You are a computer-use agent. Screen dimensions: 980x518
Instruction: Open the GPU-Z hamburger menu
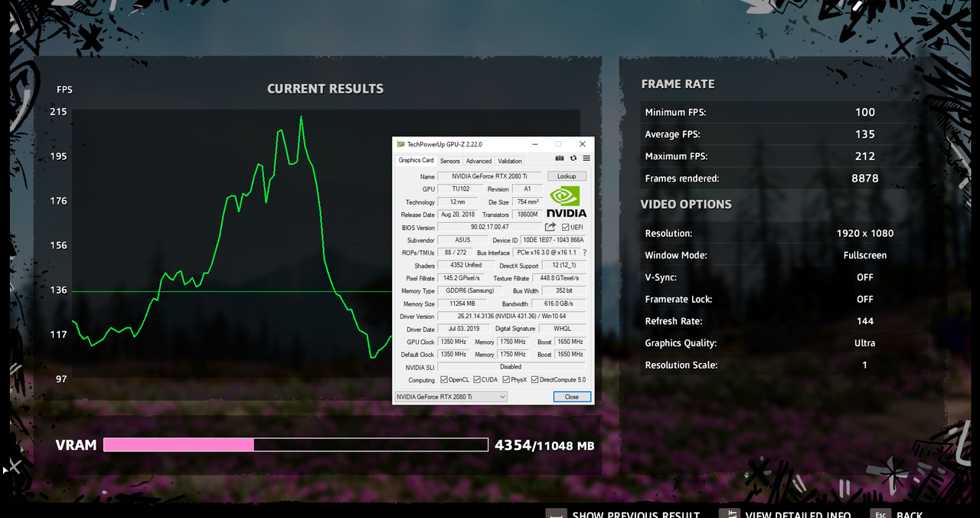[586, 159]
